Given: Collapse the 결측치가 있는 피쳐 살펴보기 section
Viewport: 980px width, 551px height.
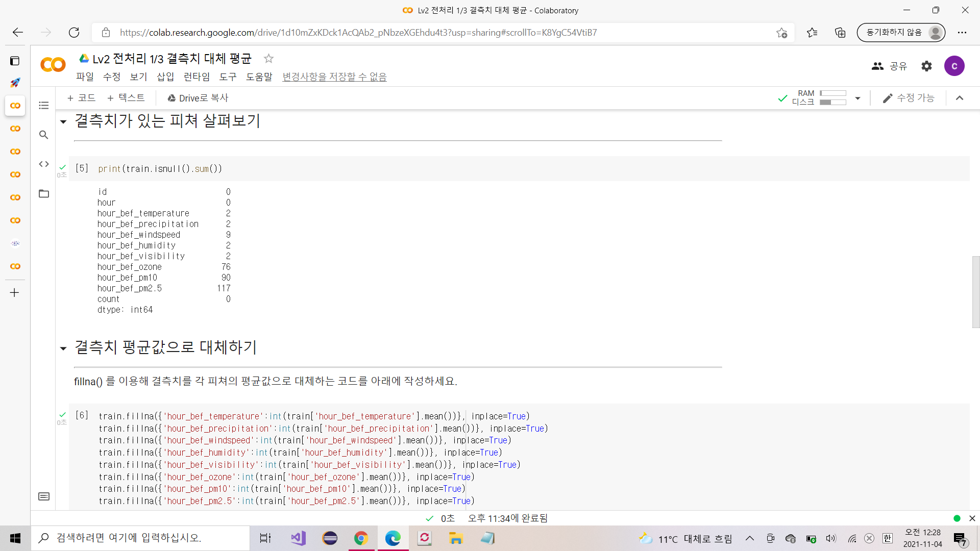Looking at the screenshot, I should [x=63, y=122].
